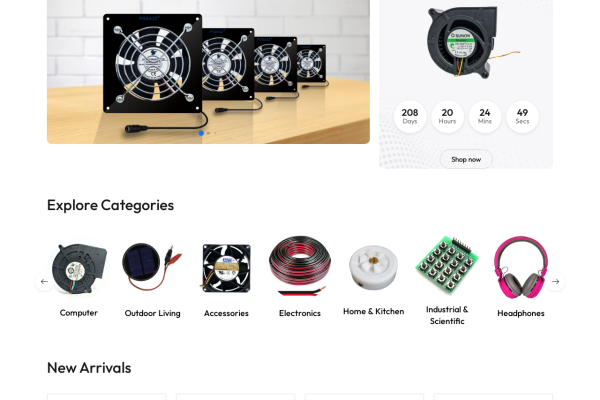Open the Computer category blower fan icon
Viewport: 600px width, 400px height.
click(79, 268)
